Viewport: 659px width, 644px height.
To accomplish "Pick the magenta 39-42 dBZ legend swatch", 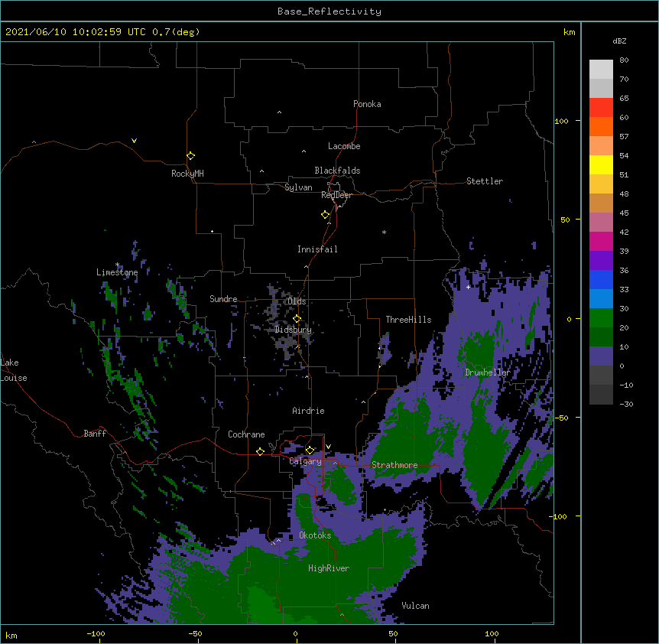I will (601, 241).
